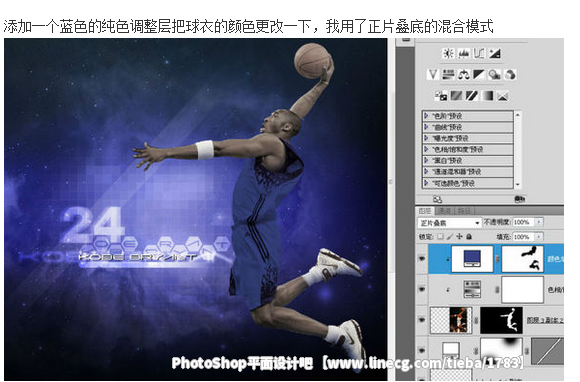Screen dimensions: 580x382
Task: Select the white mask of 色相 layer
Action: point(522,290)
